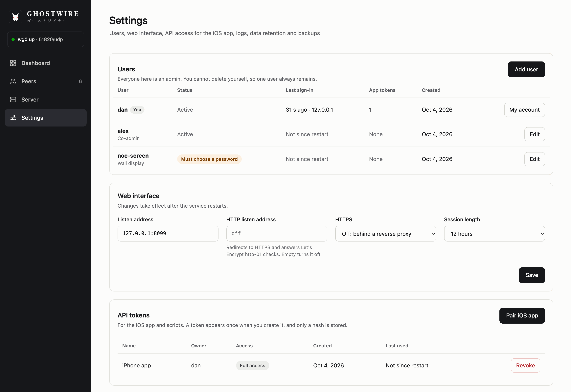571x392 pixels.
Task: Click the iPhone app token name
Action: click(136, 365)
